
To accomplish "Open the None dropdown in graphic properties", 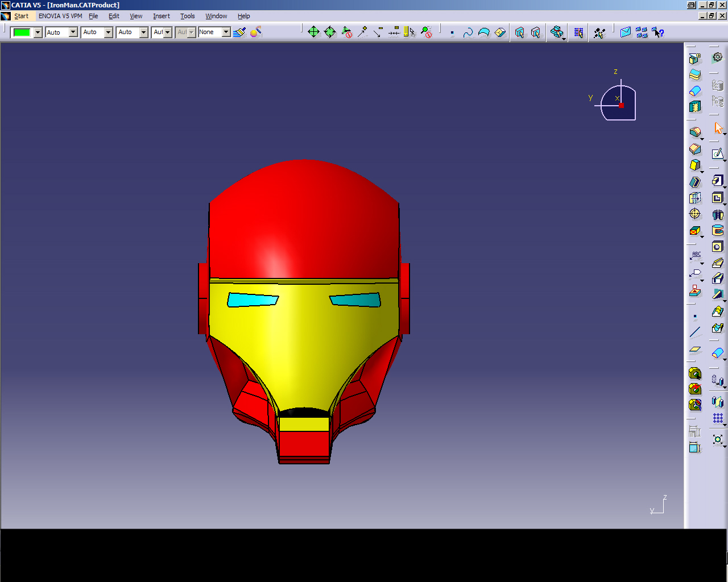I will 226,32.
